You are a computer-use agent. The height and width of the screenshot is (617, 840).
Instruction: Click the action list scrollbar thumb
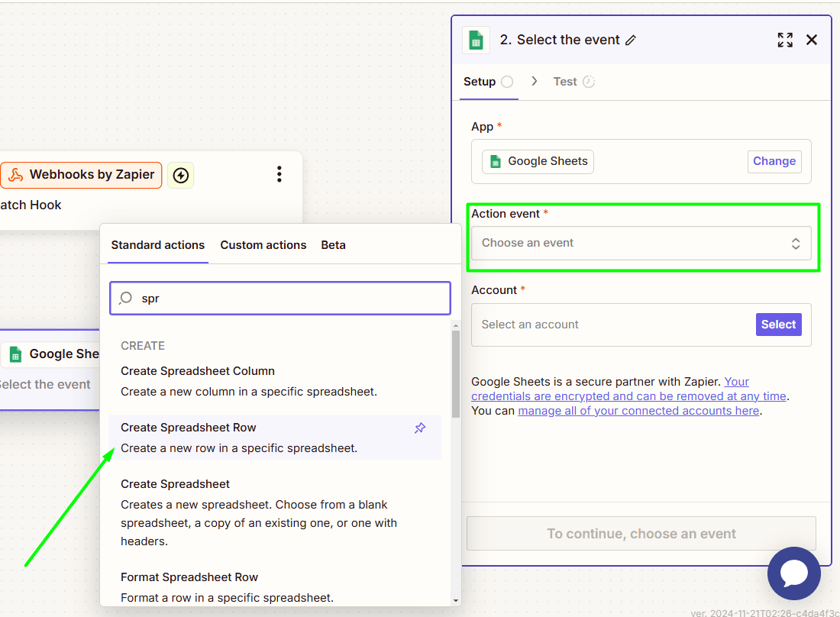(456, 374)
